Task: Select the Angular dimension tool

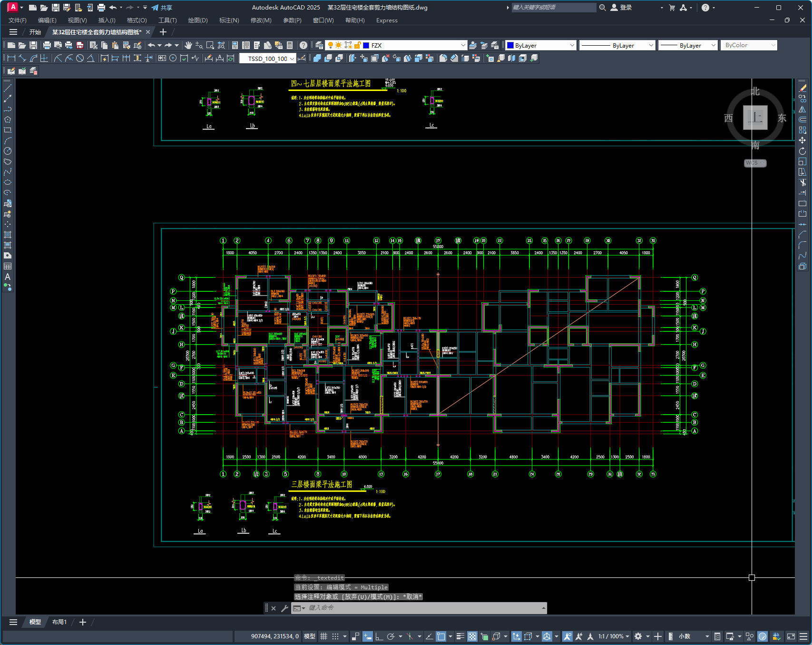Action: (x=90, y=58)
